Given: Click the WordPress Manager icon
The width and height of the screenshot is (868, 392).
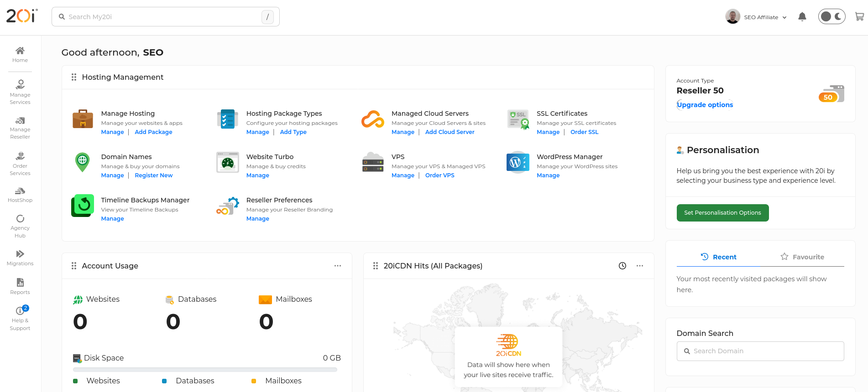Looking at the screenshot, I should 518,162.
